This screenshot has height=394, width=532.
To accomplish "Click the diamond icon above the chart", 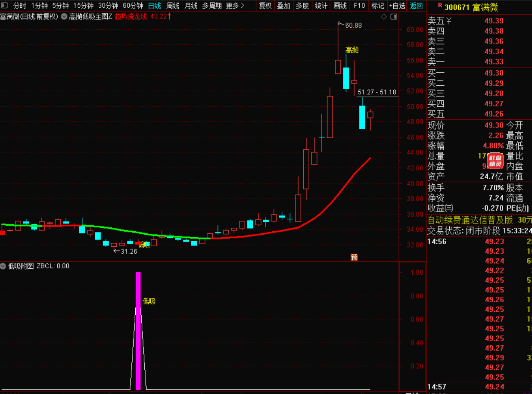I will pyautogui.click(x=384, y=16).
